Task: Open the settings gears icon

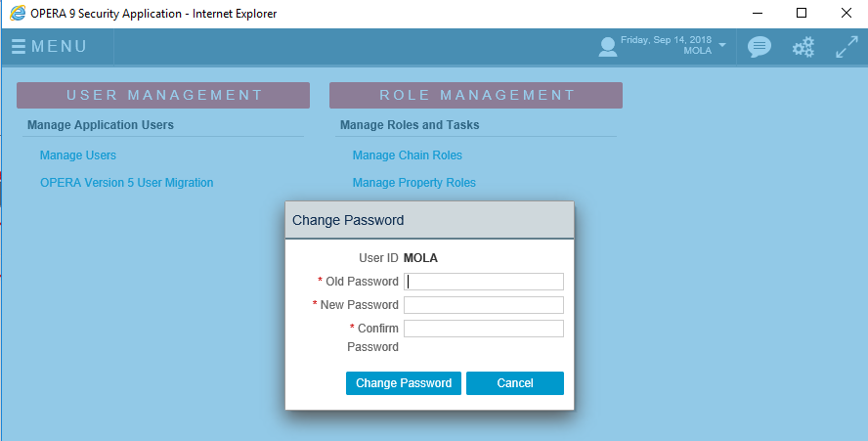Action: click(x=803, y=47)
